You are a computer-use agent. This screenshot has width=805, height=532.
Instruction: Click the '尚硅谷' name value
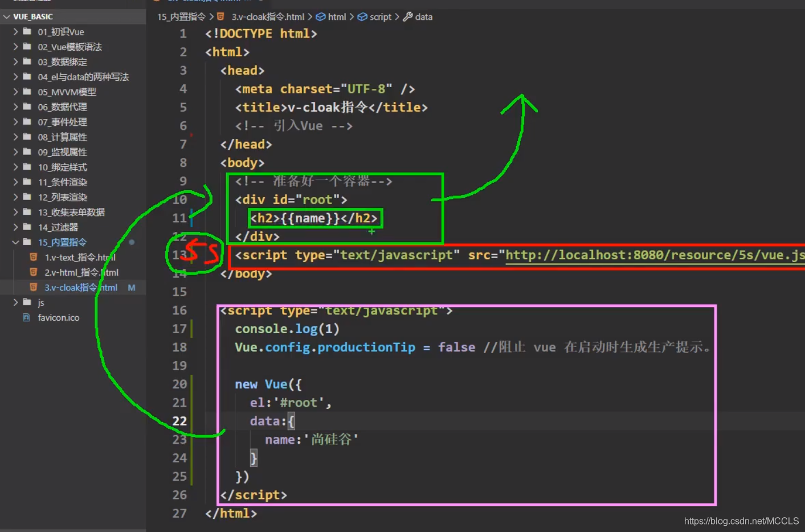(x=331, y=439)
